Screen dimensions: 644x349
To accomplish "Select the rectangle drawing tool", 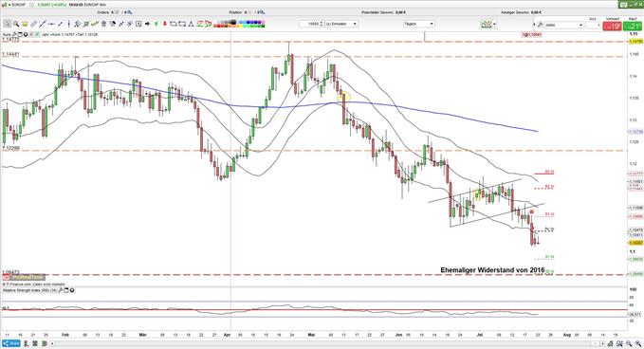I will 174,24.
